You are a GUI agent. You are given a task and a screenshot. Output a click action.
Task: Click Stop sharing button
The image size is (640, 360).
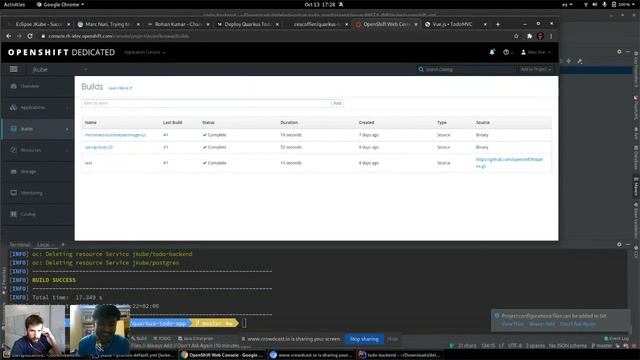(x=364, y=339)
